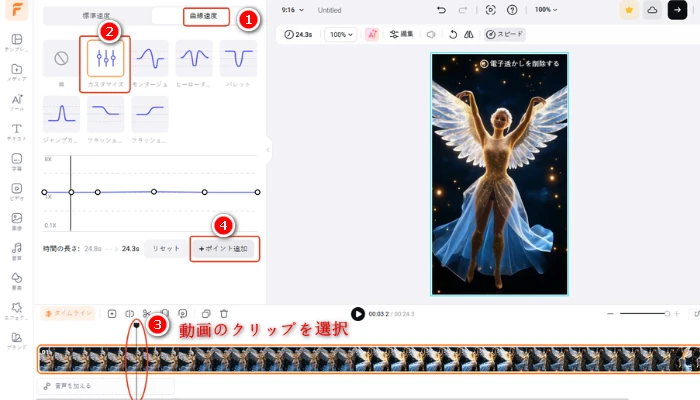700x400 pixels.
Task: Click the ポイント追加 button
Action: click(x=225, y=248)
